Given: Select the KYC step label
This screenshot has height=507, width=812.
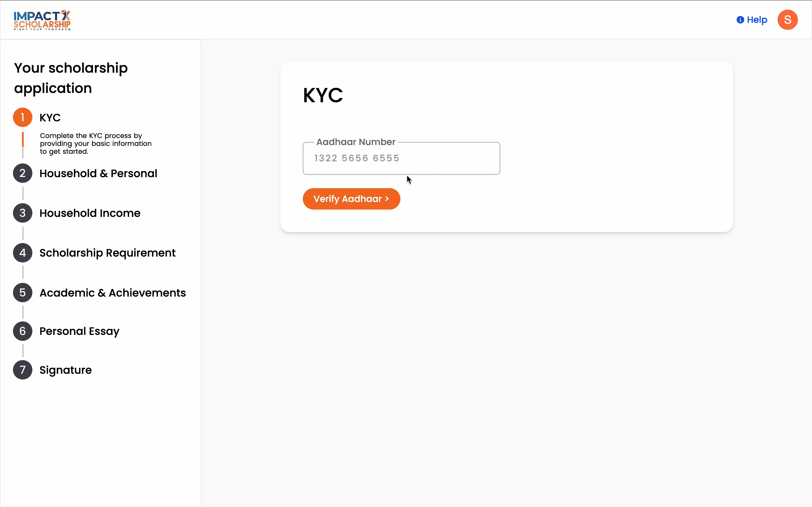Looking at the screenshot, I should pos(50,118).
